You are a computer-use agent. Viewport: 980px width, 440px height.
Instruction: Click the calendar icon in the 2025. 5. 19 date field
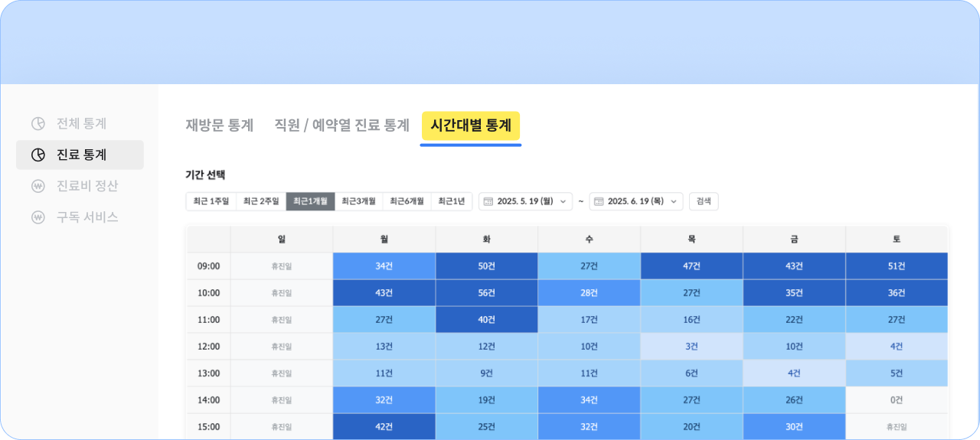point(488,201)
